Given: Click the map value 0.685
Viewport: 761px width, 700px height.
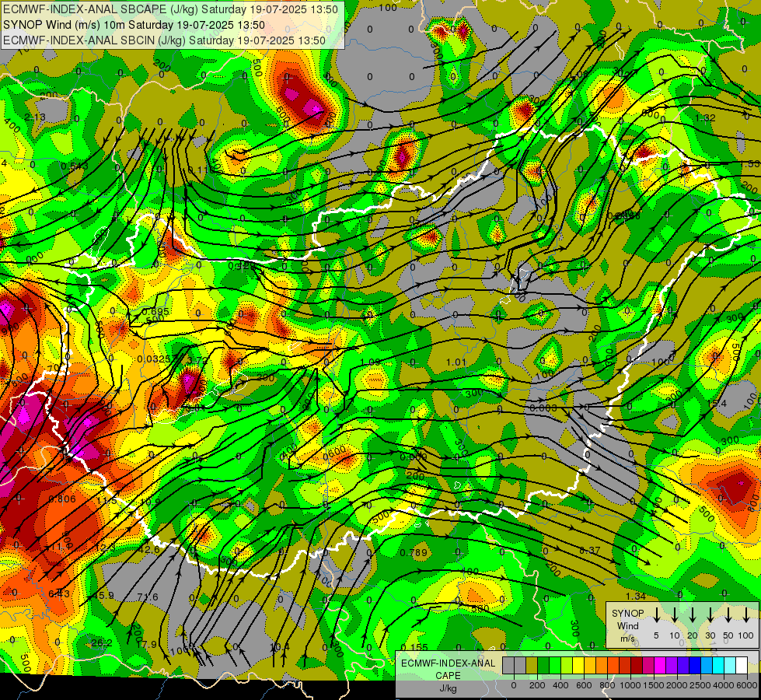Looking at the screenshot, I should click(155, 311).
